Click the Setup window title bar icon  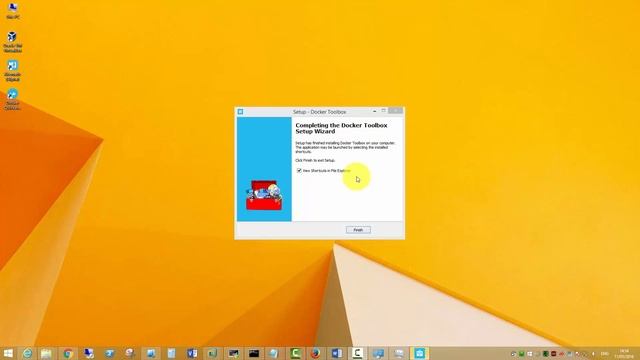240,111
